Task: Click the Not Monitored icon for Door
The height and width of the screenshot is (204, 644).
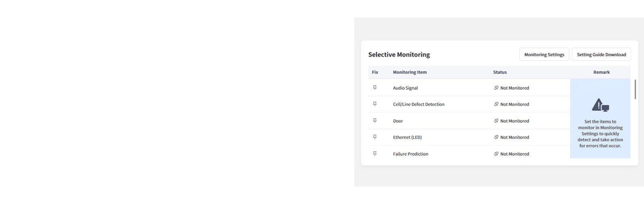Action: (496, 121)
